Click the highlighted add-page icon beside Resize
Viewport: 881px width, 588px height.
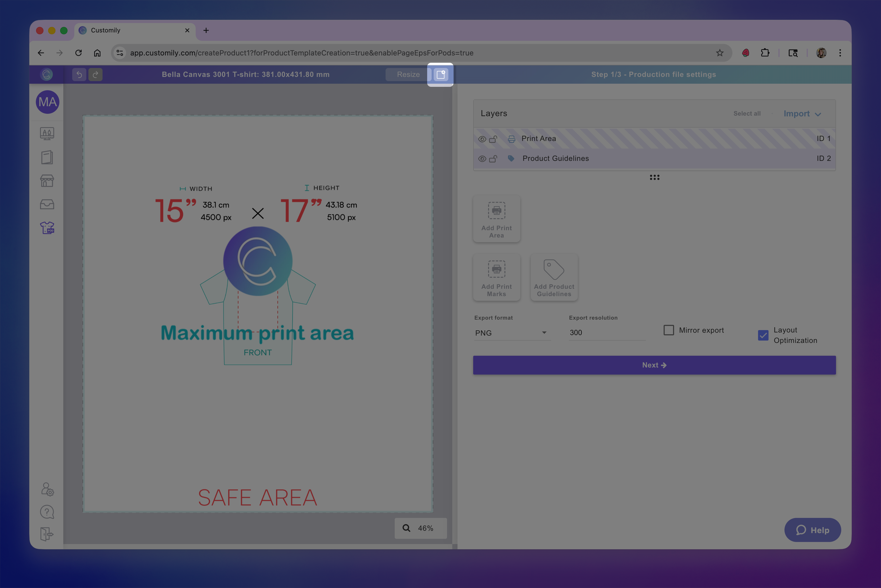441,75
